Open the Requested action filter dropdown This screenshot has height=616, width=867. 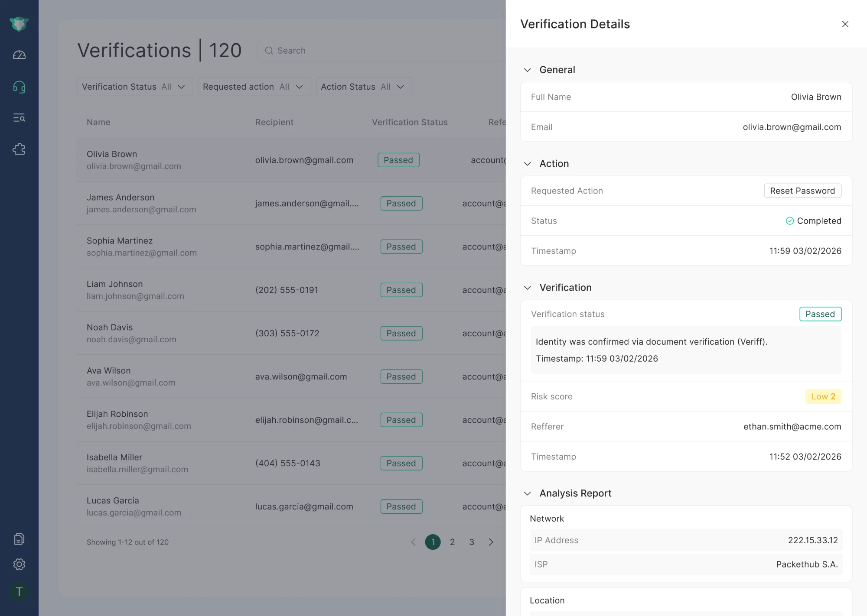(254, 87)
